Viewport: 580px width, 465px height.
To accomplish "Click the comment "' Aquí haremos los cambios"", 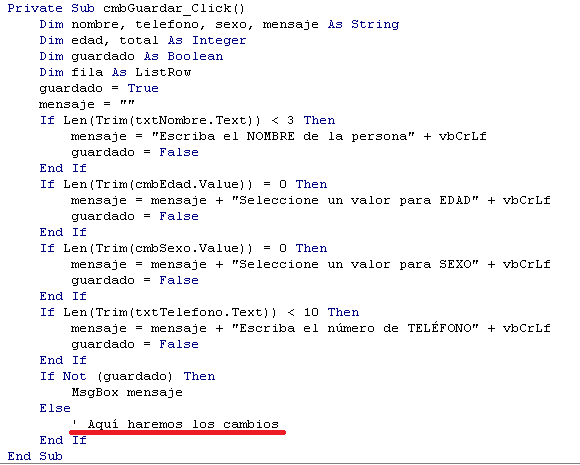I will 175,424.
